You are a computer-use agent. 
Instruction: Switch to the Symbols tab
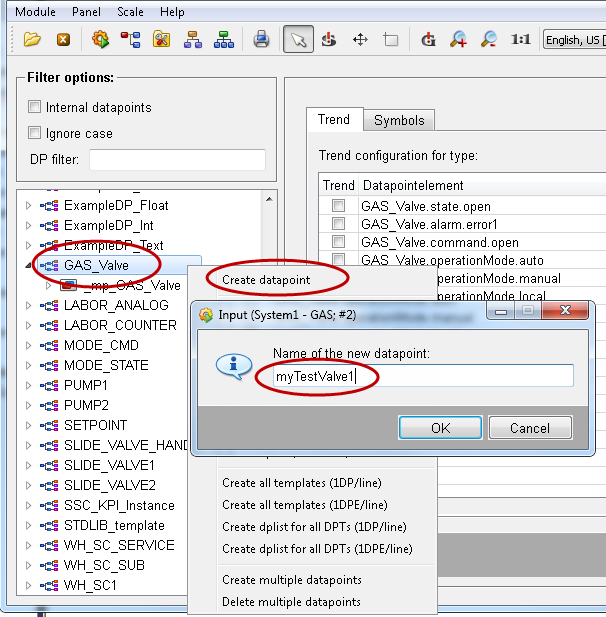[399, 121]
